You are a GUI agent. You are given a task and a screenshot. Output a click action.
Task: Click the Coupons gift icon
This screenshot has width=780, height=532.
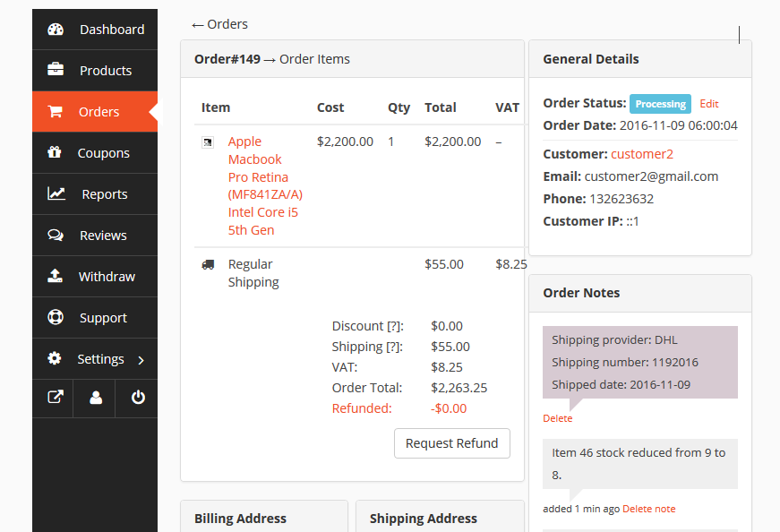pyautogui.click(x=56, y=153)
